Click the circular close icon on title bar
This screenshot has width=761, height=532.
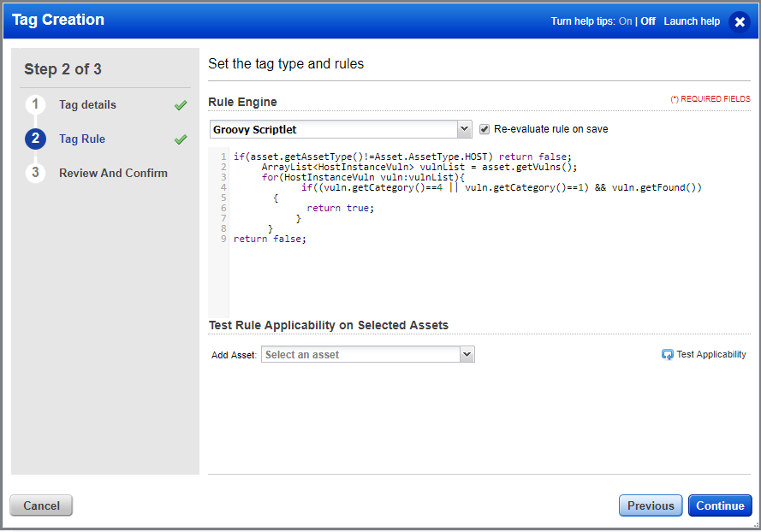740,21
